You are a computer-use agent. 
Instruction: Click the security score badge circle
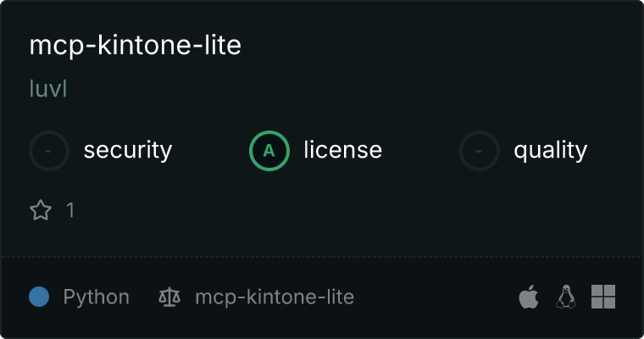coord(49,151)
